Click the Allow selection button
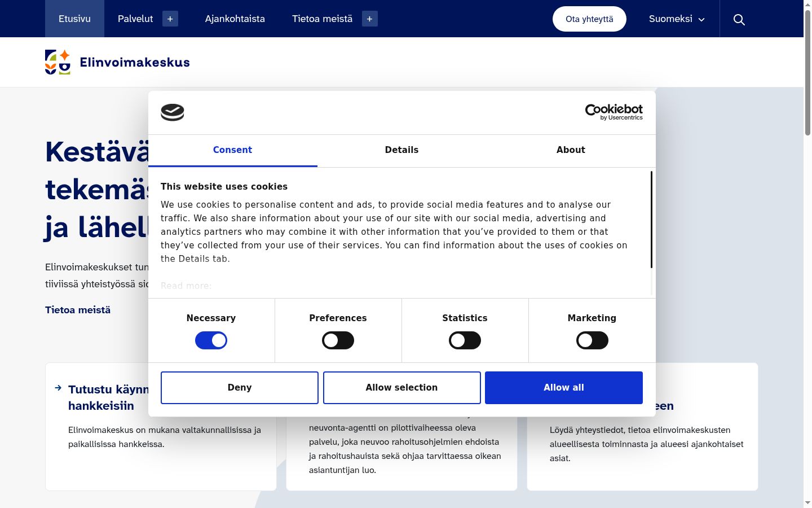Screen dimensions: 812x508 pos(401,388)
